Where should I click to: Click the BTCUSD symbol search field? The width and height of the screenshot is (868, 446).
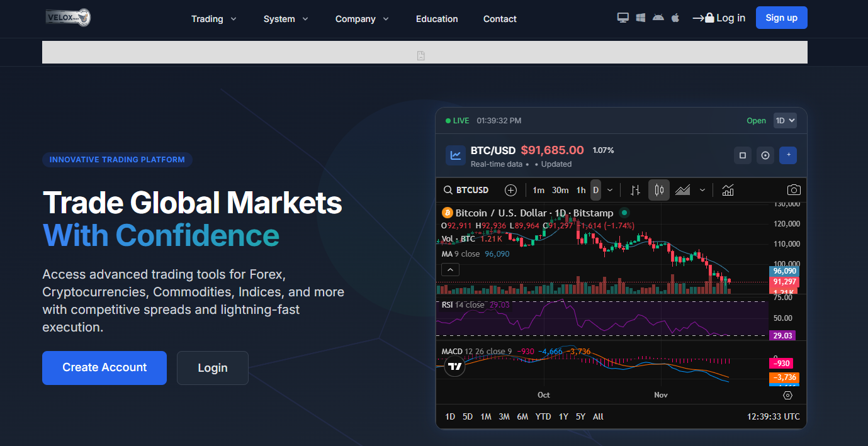tap(466, 190)
